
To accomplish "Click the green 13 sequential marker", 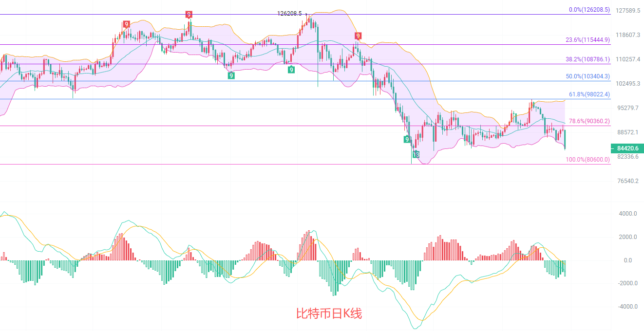I will [416, 154].
